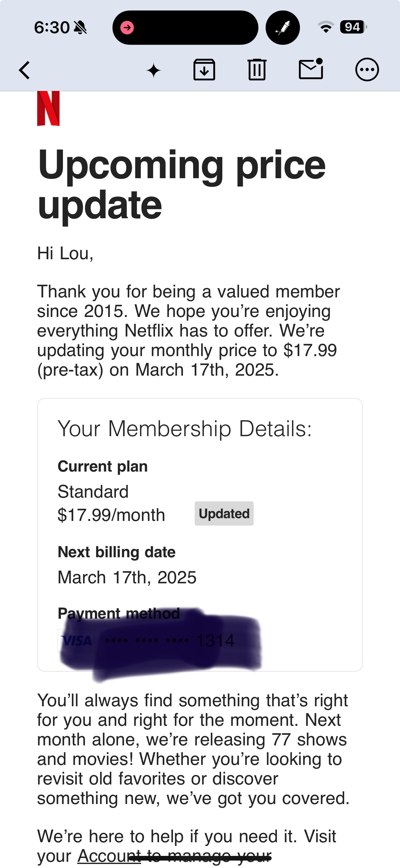Delete the email using the trash icon
This screenshot has height=868, width=400.
click(x=257, y=70)
